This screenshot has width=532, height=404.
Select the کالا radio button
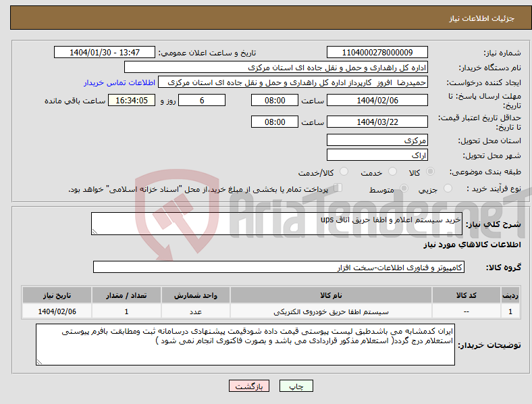(x=430, y=172)
